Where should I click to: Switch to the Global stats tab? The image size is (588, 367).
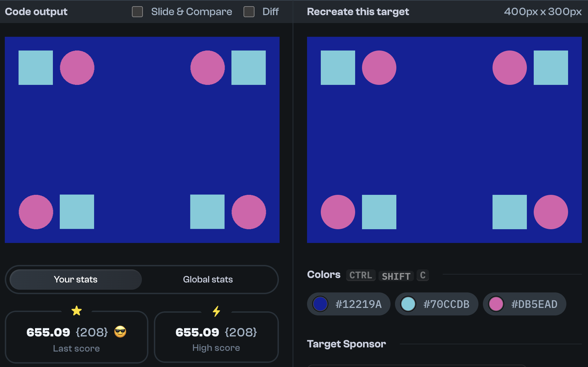tap(208, 279)
